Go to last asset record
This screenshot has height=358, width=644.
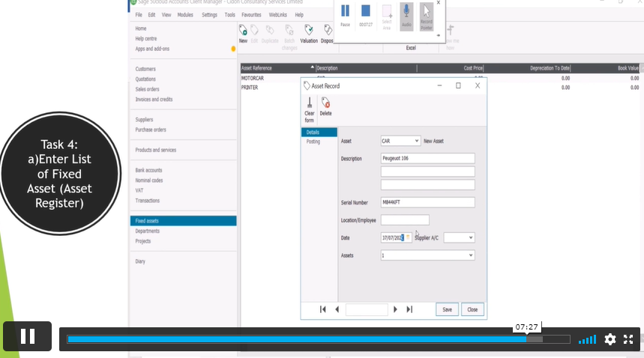click(x=409, y=309)
